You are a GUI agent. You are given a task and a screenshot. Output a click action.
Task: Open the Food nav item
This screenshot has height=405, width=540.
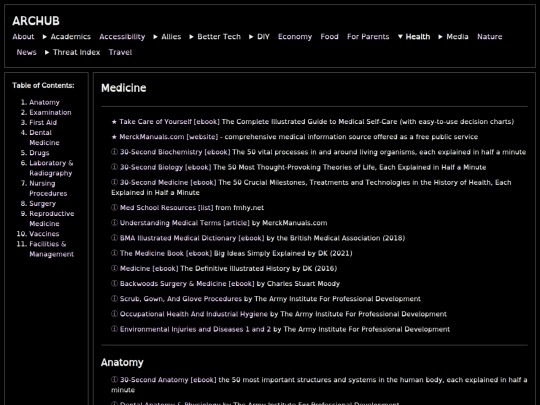(x=329, y=37)
